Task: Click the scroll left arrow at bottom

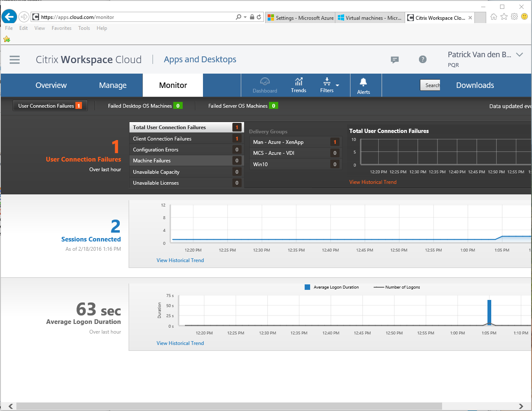Action: point(11,406)
